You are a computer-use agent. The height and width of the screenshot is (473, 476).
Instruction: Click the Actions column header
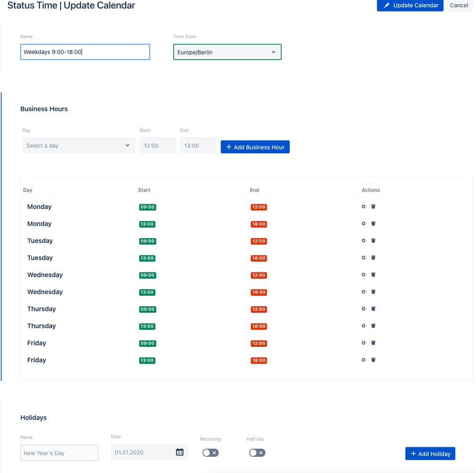coord(371,190)
